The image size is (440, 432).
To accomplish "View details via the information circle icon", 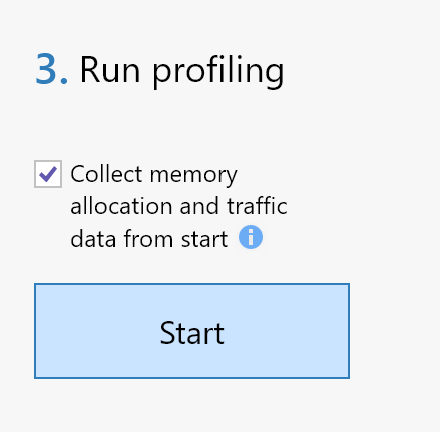I will 251,237.
